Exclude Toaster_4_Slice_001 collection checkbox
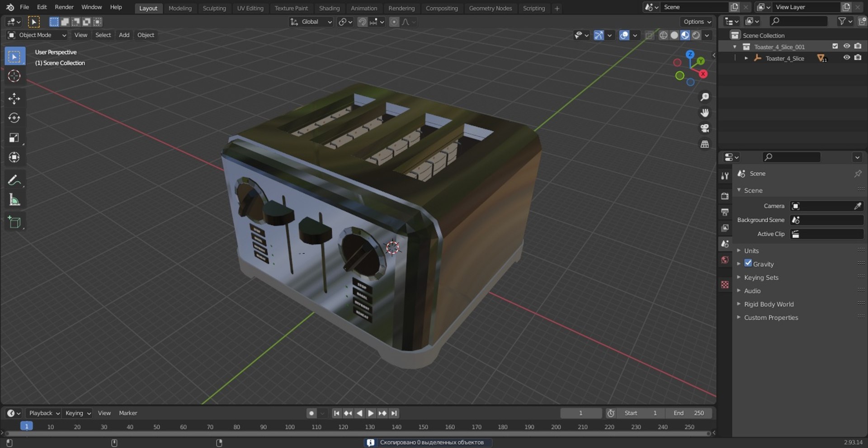Image resolution: width=868 pixels, height=448 pixels. point(835,46)
